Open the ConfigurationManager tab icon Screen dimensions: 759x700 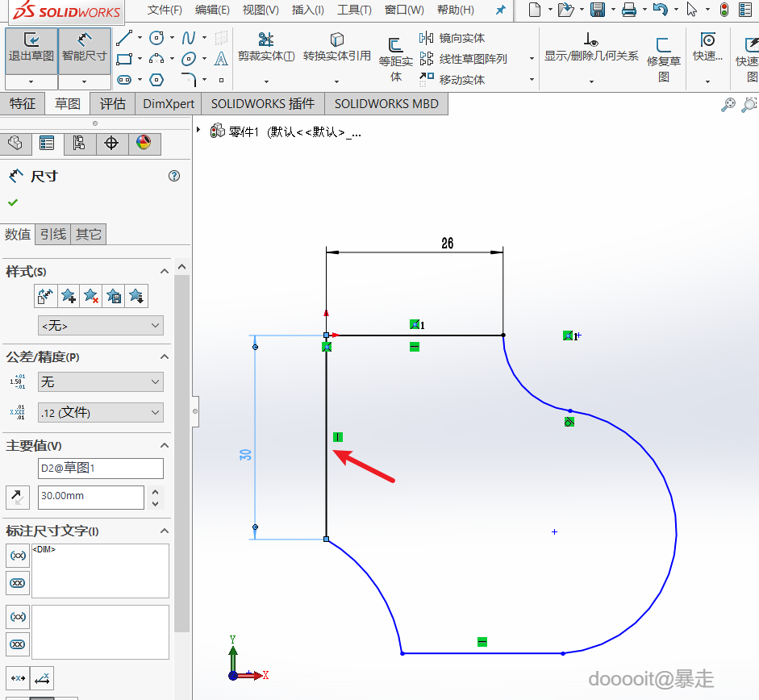[x=79, y=144]
